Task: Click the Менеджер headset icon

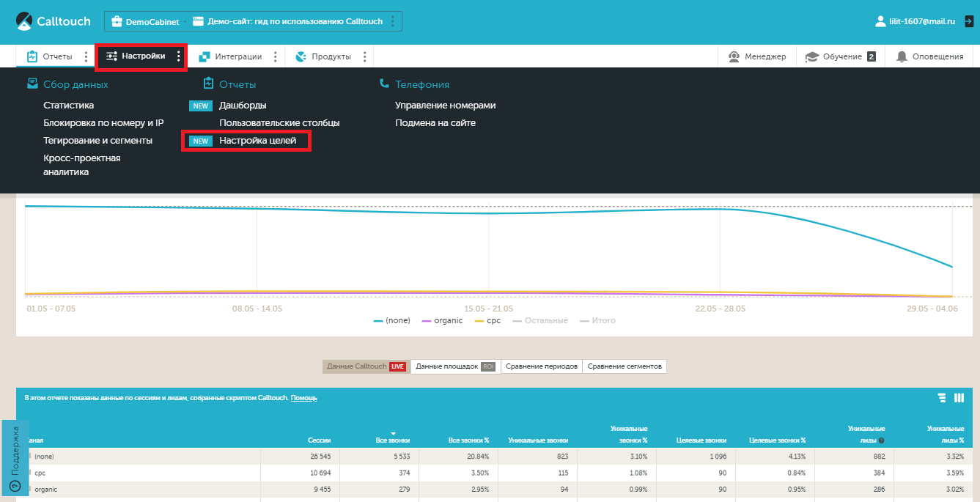Action: point(734,56)
